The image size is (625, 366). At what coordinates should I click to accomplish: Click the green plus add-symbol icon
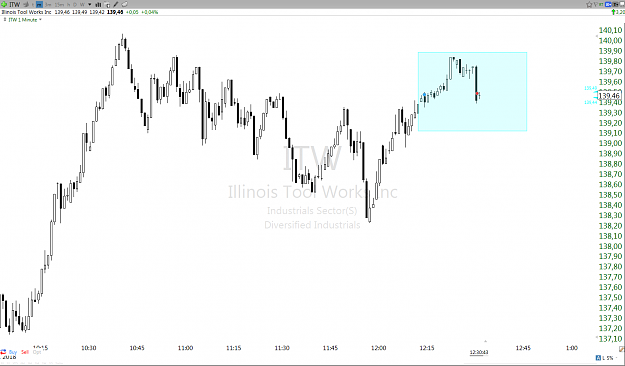pos(4,4)
